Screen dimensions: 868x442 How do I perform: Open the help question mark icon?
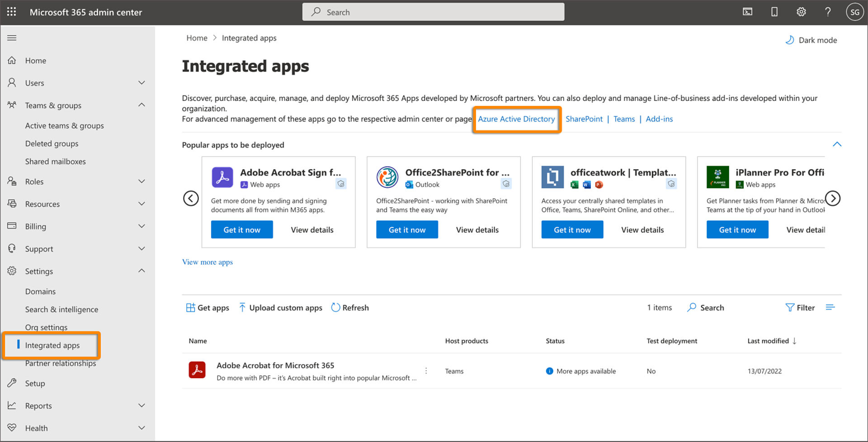[x=828, y=12]
